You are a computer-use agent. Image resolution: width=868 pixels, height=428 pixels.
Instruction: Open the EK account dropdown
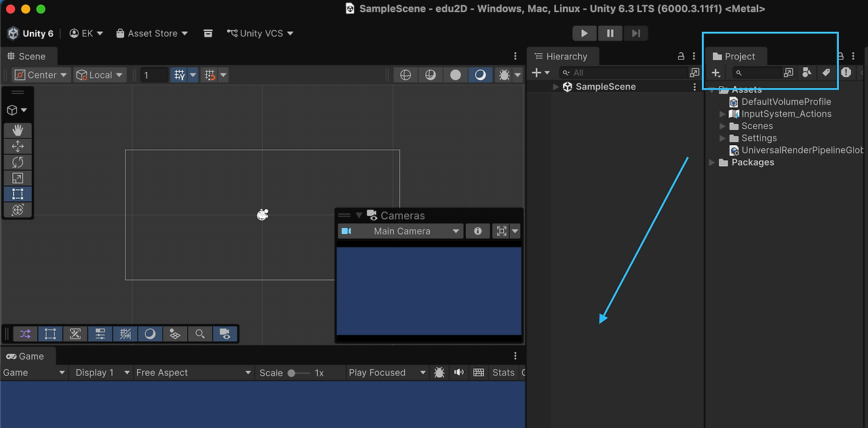86,33
